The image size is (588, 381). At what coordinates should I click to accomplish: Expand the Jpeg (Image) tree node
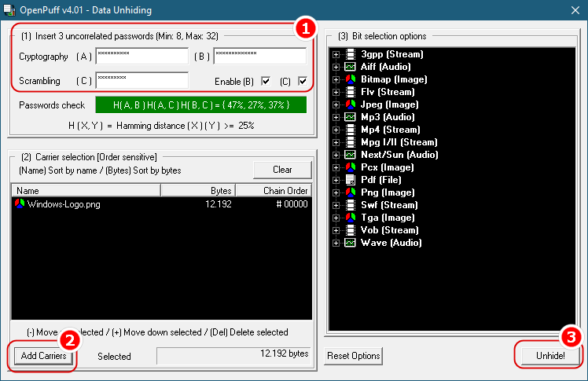(x=336, y=105)
